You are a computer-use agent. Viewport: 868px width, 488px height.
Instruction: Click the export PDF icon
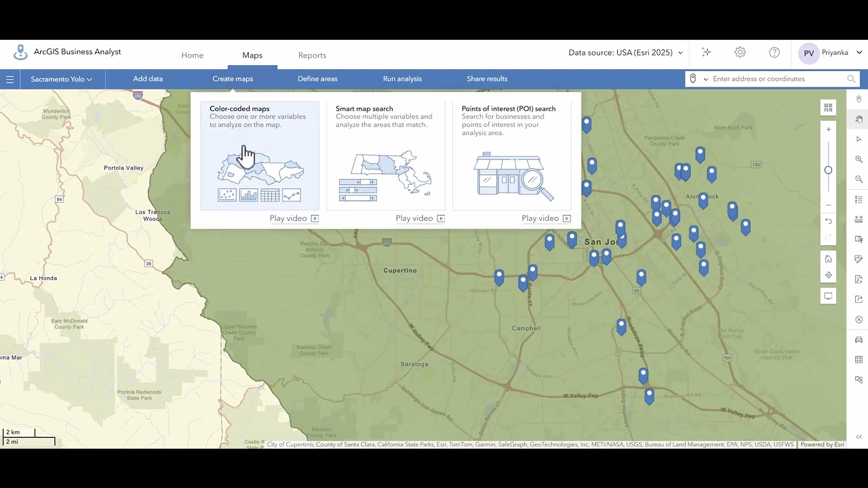pos(859,279)
